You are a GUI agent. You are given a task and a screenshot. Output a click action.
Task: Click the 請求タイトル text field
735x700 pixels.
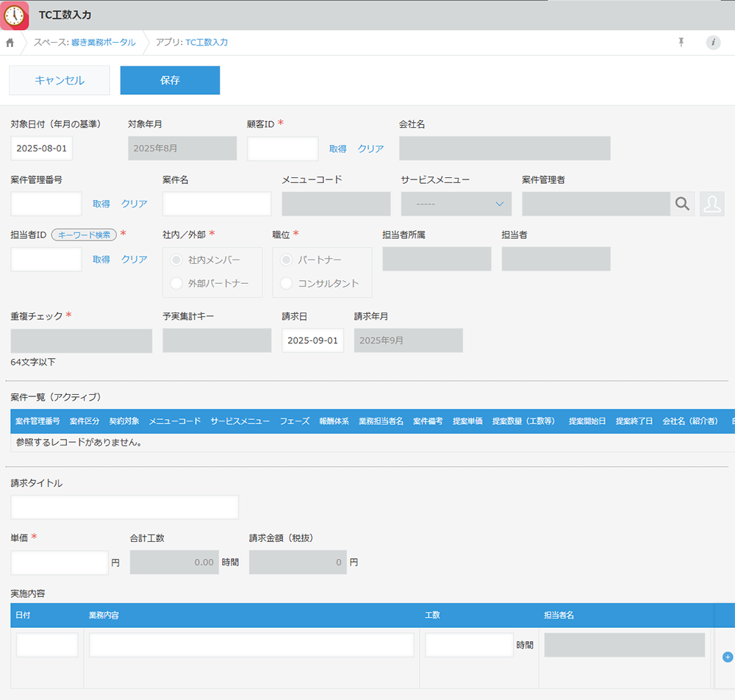pyautogui.click(x=124, y=507)
